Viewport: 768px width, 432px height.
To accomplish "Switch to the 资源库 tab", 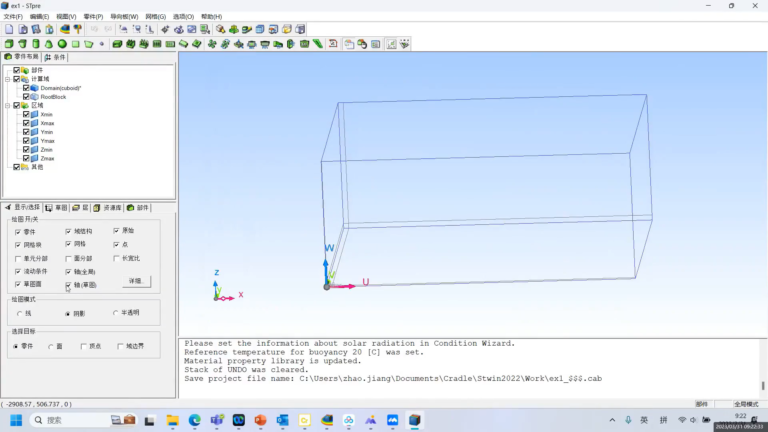I will tap(108, 208).
